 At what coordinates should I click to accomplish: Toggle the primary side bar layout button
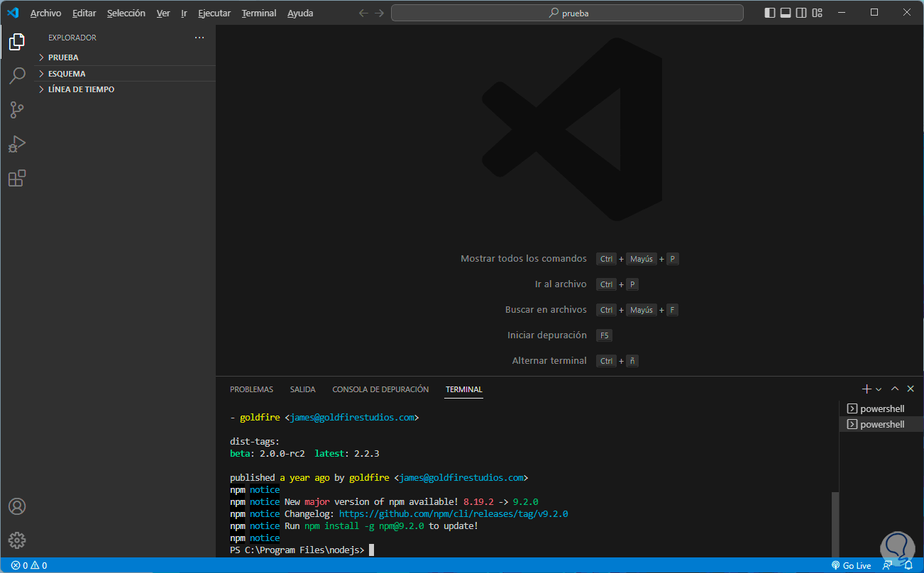(x=770, y=13)
